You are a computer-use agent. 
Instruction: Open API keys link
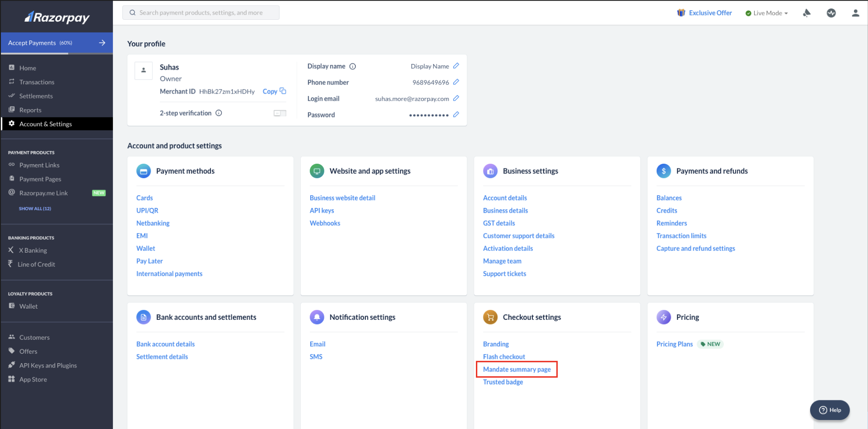point(322,211)
